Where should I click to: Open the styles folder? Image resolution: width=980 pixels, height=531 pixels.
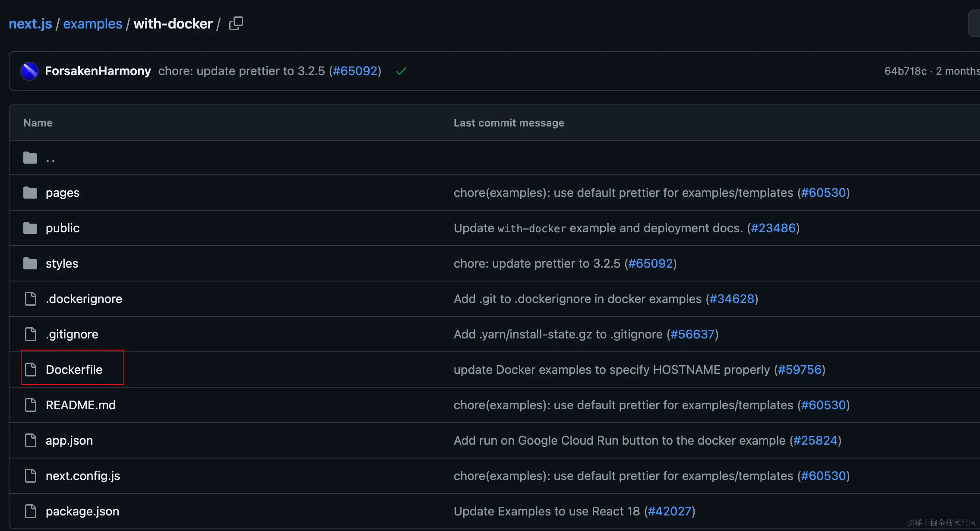pyautogui.click(x=62, y=263)
